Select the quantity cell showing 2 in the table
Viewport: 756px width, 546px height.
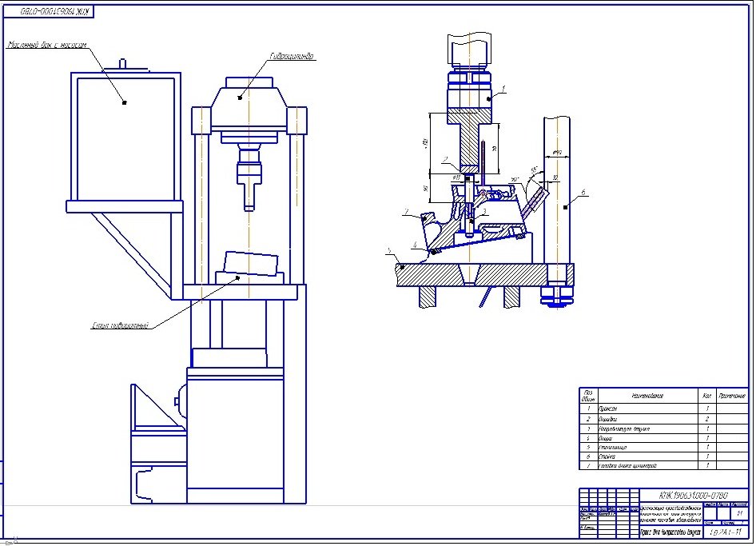click(707, 418)
